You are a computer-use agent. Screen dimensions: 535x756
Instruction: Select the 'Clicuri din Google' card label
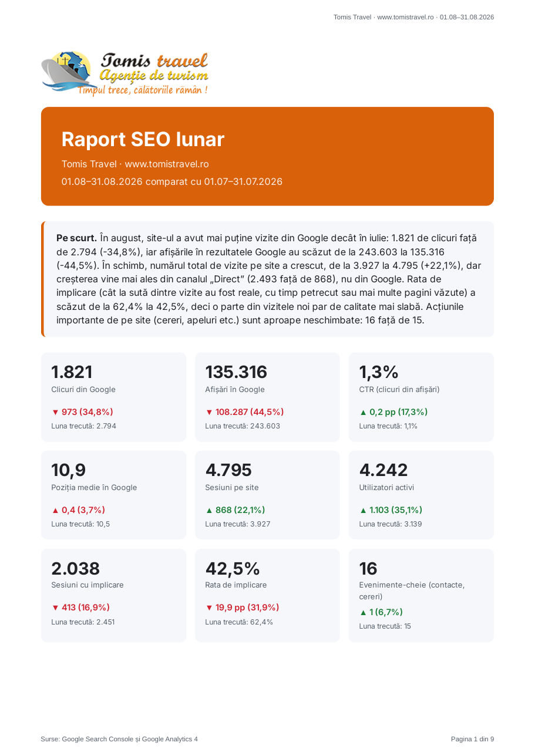pos(83,389)
